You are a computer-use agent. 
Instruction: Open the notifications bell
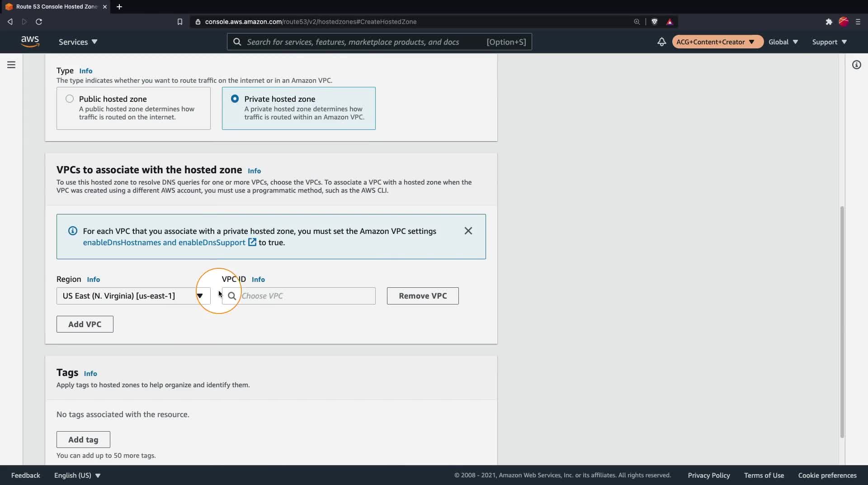(661, 42)
